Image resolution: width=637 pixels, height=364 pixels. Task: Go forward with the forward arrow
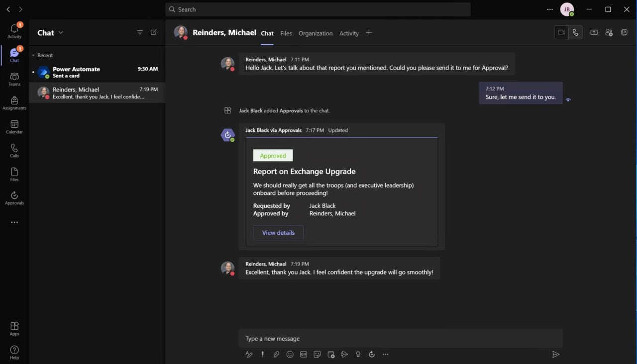click(20, 9)
